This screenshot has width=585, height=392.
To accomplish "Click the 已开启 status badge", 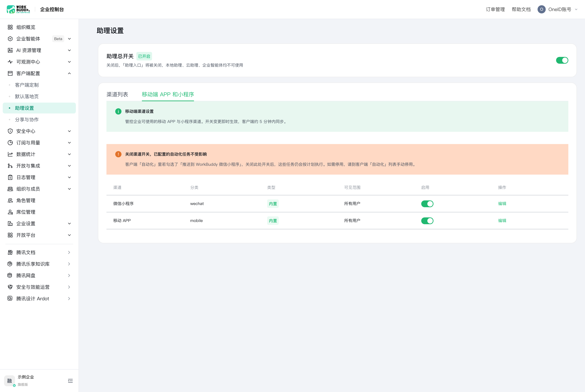I will click(x=144, y=56).
